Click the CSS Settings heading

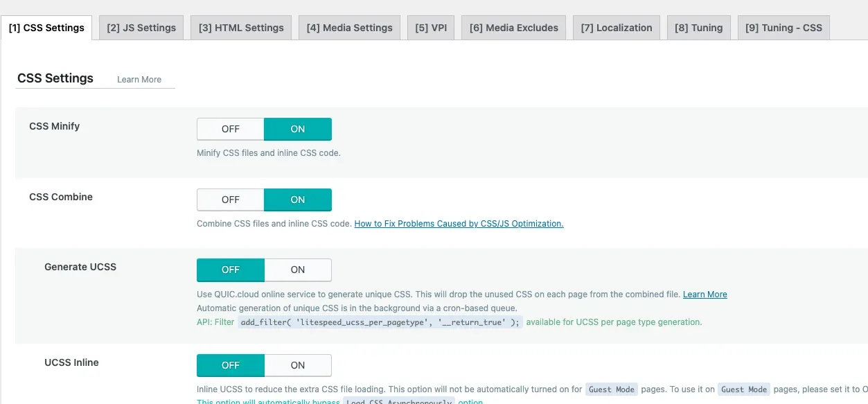click(x=55, y=78)
